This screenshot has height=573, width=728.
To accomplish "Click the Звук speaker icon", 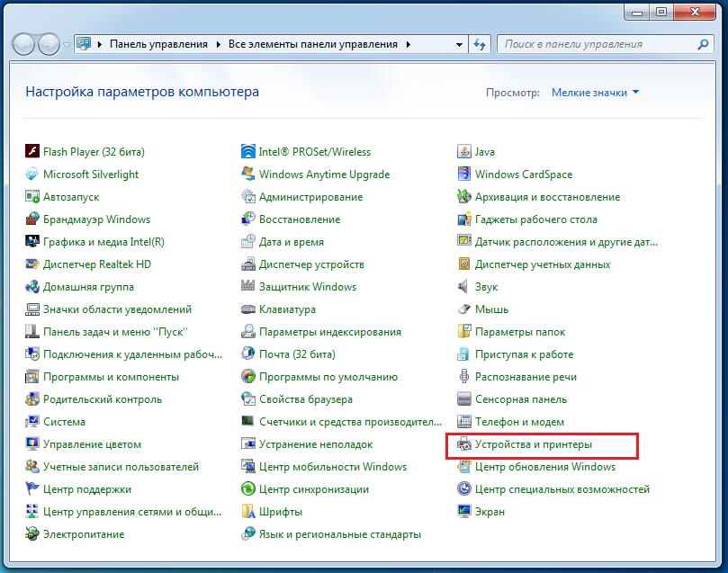I will click(x=464, y=287).
